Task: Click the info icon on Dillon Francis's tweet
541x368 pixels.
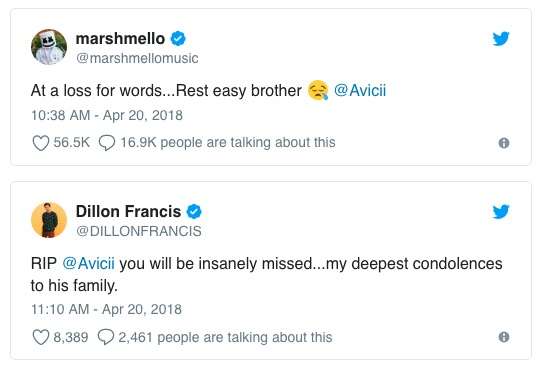Action: coord(504,337)
